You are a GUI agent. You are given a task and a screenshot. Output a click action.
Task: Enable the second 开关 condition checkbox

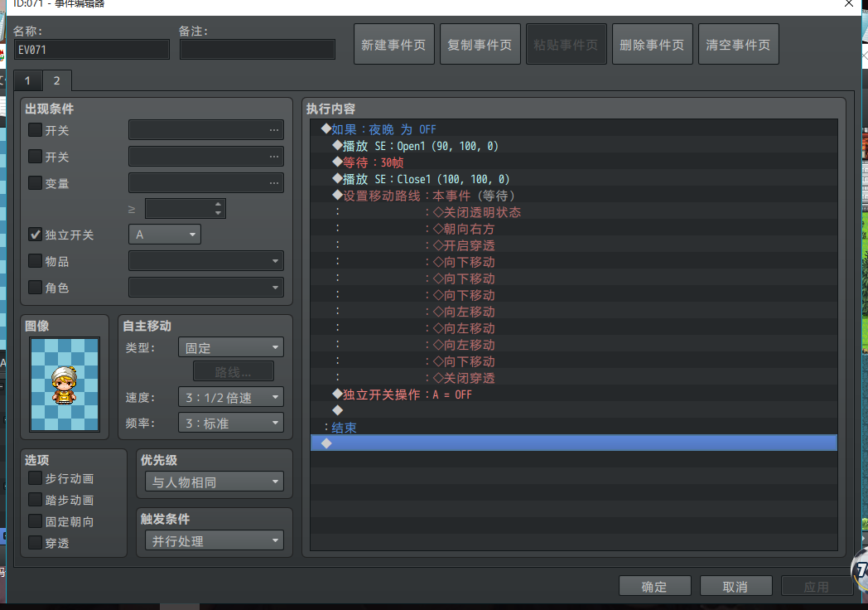(35, 157)
